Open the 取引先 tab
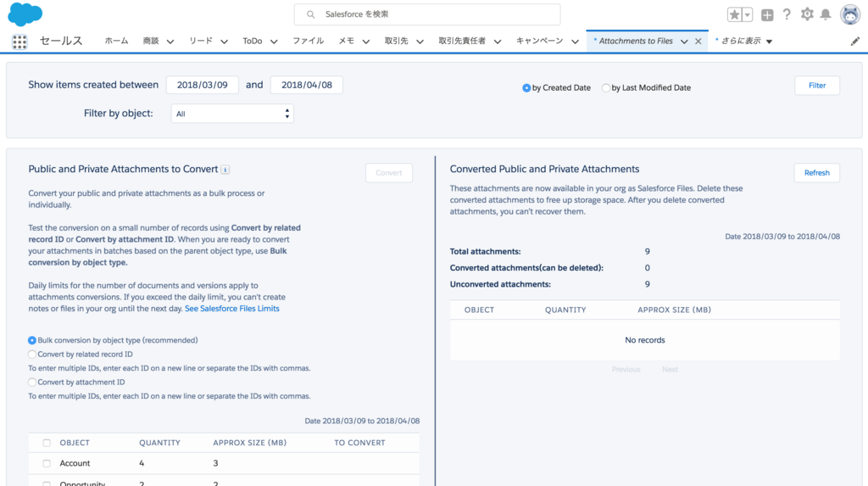 (x=397, y=41)
